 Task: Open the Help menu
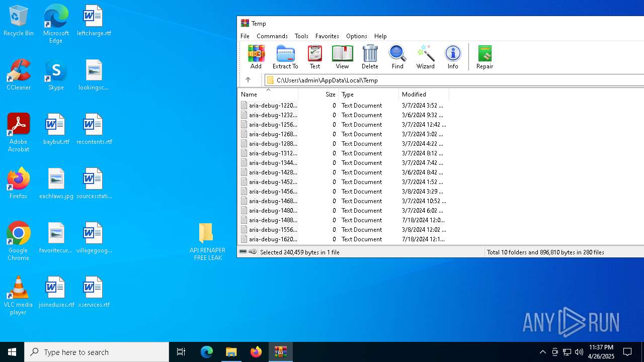pyautogui.click(x=380, y=36)
